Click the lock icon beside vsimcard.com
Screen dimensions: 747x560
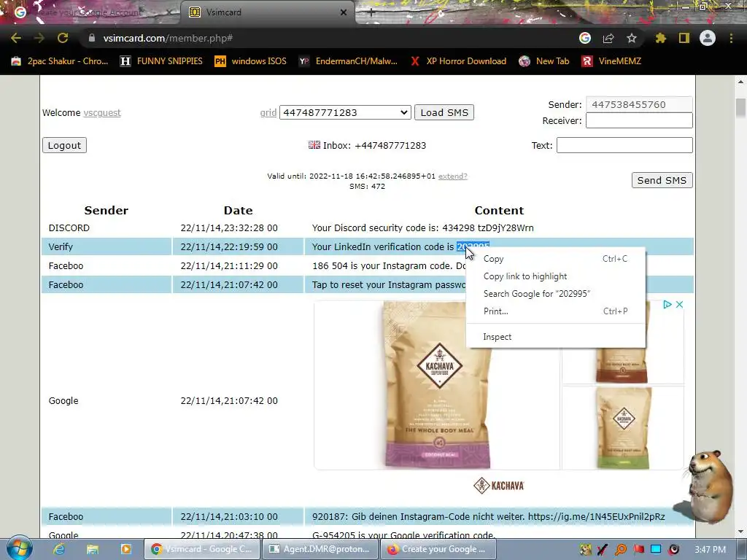92,38
